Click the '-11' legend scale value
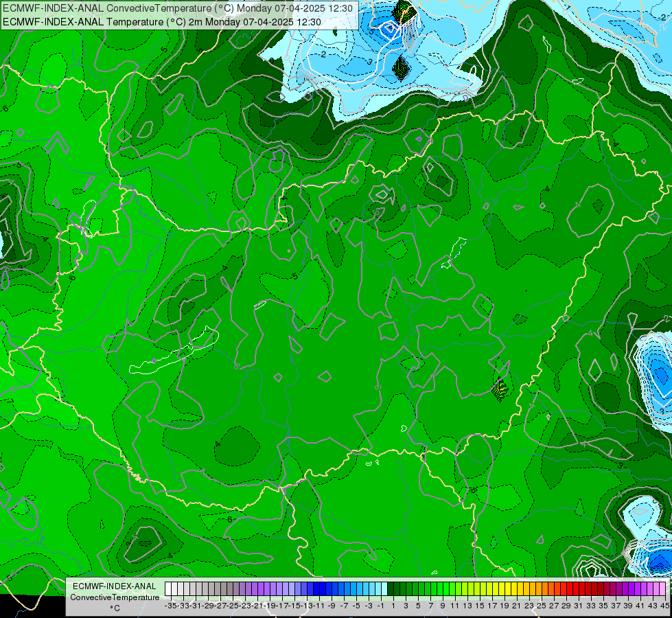The height and width of the screenshot is (618, 672). [x=319, y=606]
